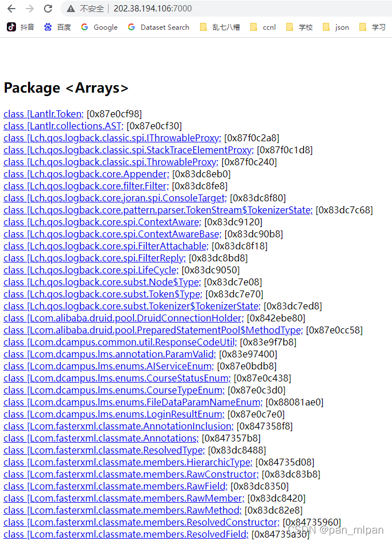Reload the page with the refresh icon
Viewport: 392px width, 541px height.
(48, 9)
